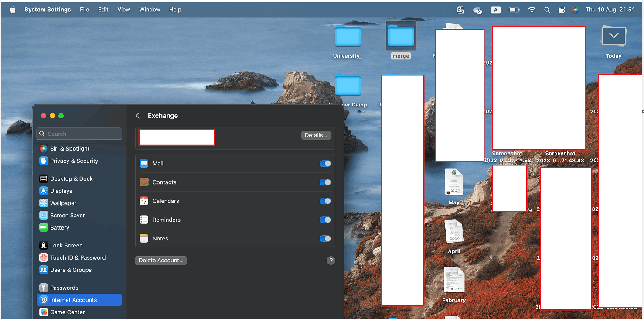Click the Search field in sidebar
The image size is (644, 319).
(79, 134)
